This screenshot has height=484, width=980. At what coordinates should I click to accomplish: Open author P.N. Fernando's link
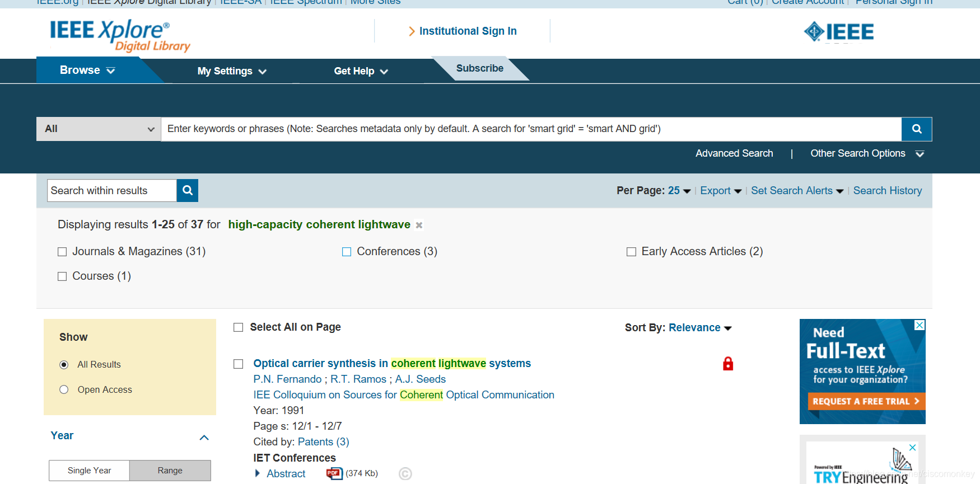coord(287,379)
